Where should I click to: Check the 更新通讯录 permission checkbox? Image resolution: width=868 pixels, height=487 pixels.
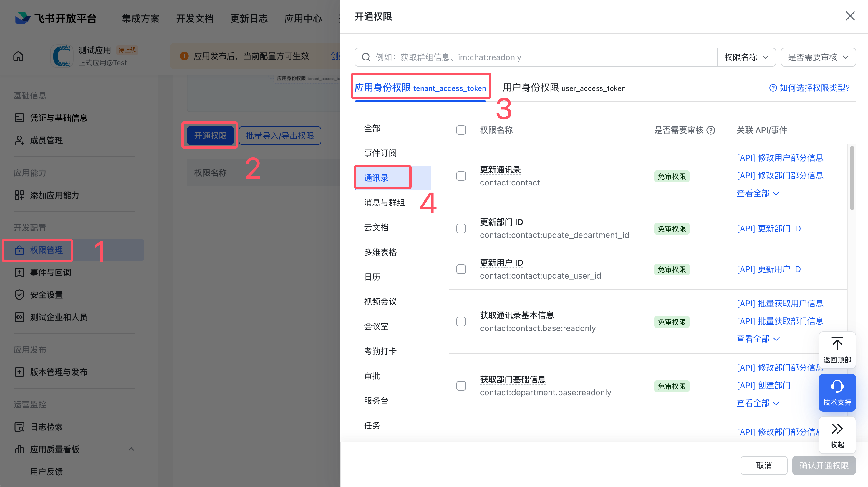pyautogui.click(x=461, y=176)
